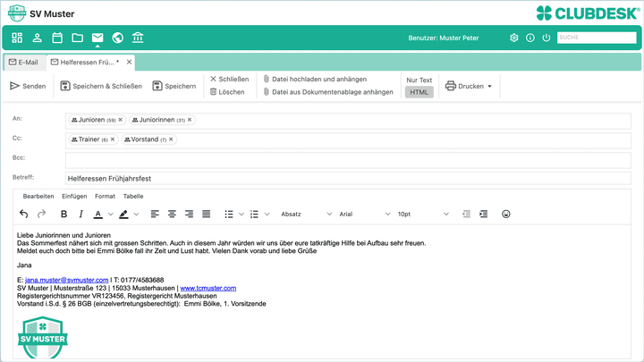
Task: Click the undo arrow icon
Action: [24, 214]
